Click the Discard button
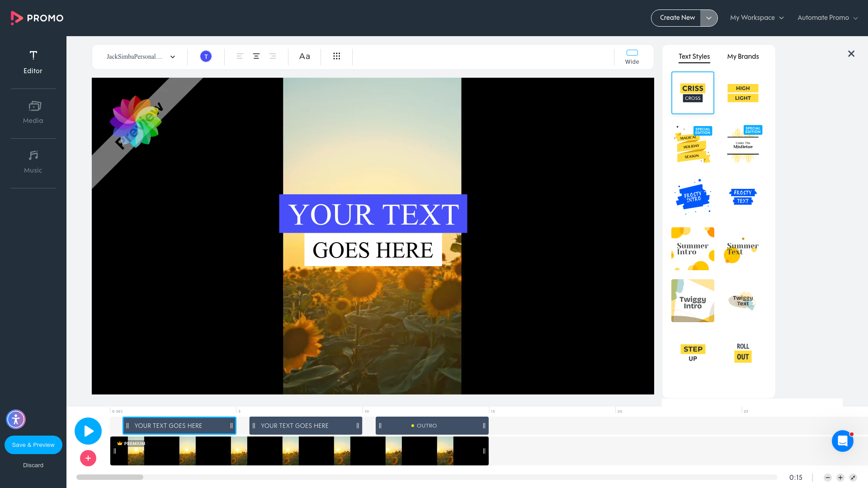The width and height of the screenshot is (868, 488). pos(33,465)
